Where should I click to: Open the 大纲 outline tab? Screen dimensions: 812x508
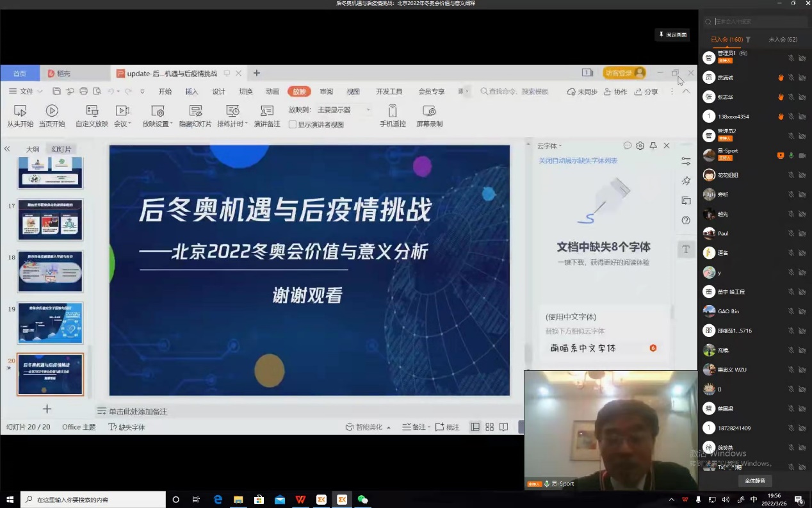pyautogui.click(x=33, y=149)
